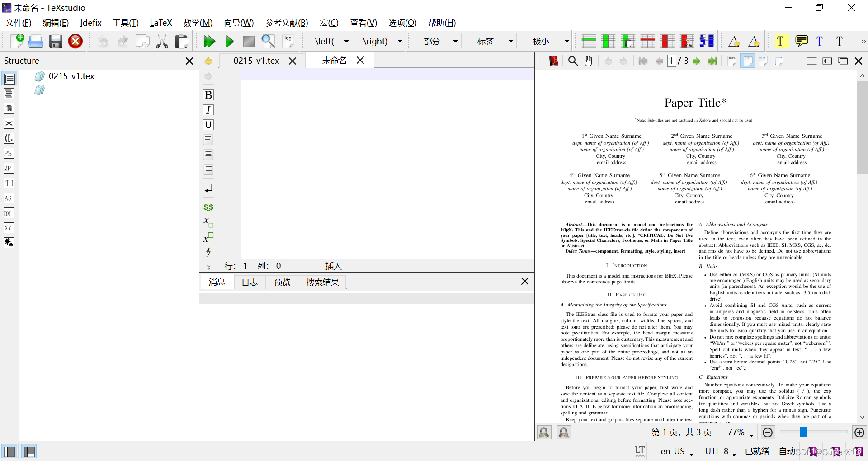This screenshot has width=868, height=461.
Task: View the PDF with the magnifier page icon
Action: (x=269, y=41)
